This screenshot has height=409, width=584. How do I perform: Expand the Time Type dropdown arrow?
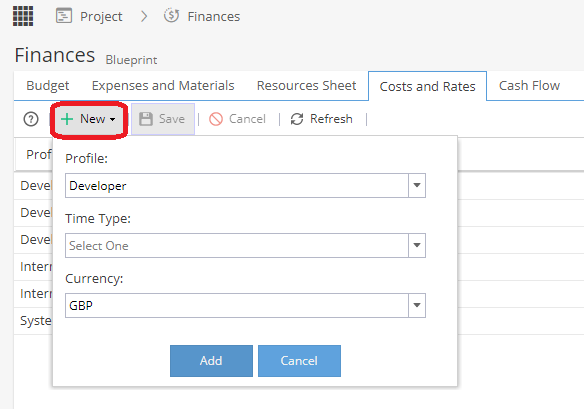tap(417, 245)
